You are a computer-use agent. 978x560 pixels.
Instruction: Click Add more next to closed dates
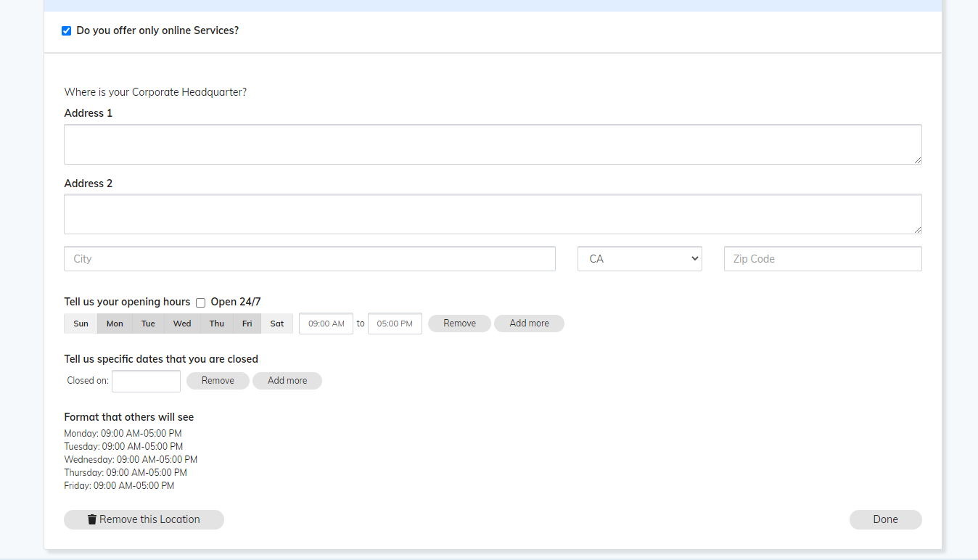click(x=287, y=380)
